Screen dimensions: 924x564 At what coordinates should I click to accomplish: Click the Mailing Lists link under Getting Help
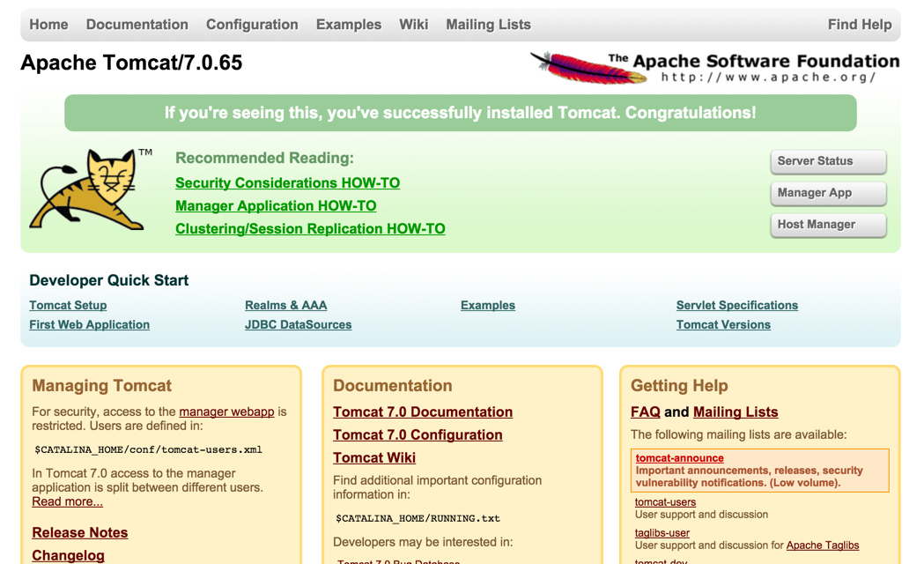pos(736,412)
